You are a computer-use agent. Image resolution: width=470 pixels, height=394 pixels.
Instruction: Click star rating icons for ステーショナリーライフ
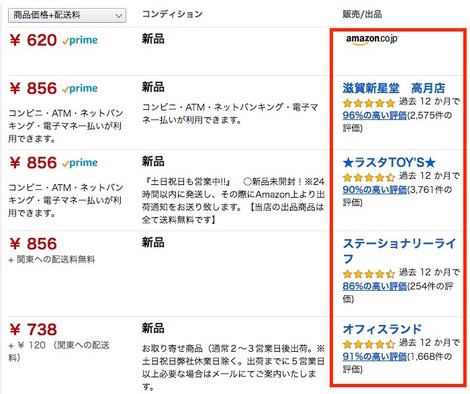click(x=369, y=274)
